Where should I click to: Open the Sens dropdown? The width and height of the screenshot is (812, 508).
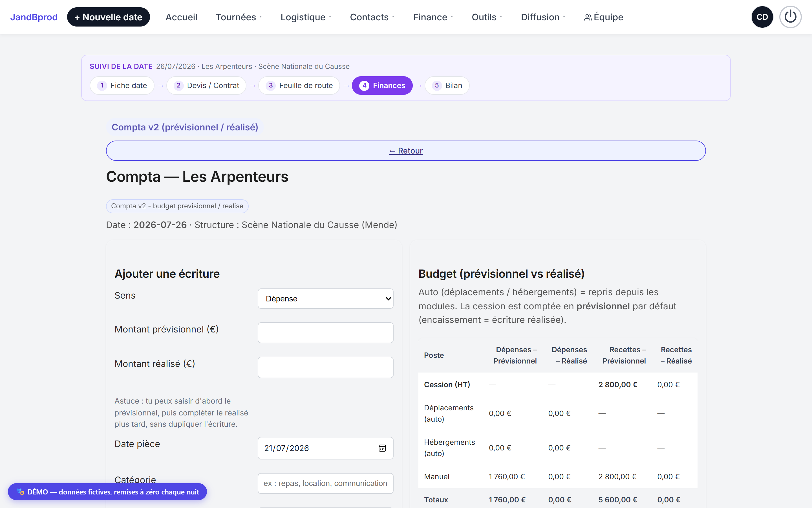[325, 298]
